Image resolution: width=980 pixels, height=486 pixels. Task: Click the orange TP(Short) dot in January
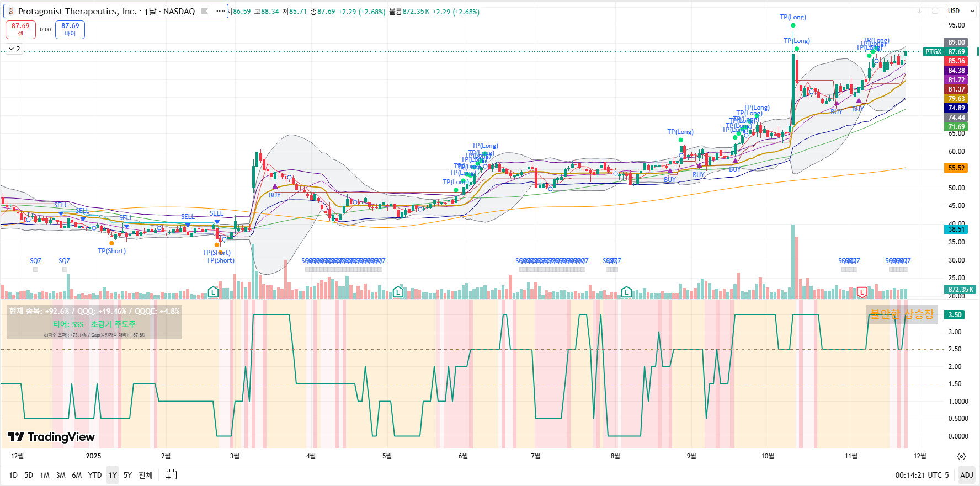click(111, 243)
